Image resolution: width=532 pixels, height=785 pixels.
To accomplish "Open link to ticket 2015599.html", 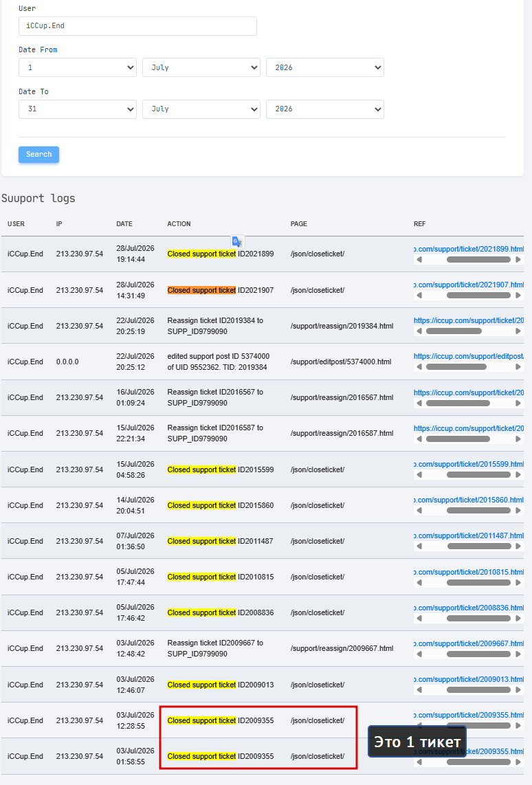I will point(469,464).
